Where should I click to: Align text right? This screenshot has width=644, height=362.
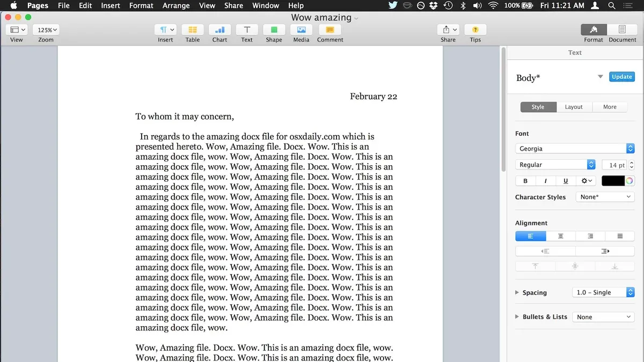tap(590, 236)
